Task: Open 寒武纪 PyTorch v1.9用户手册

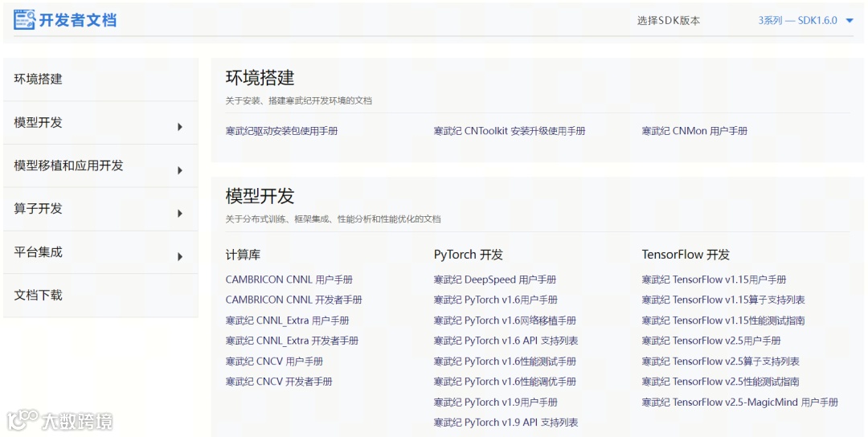Action: 495,402
